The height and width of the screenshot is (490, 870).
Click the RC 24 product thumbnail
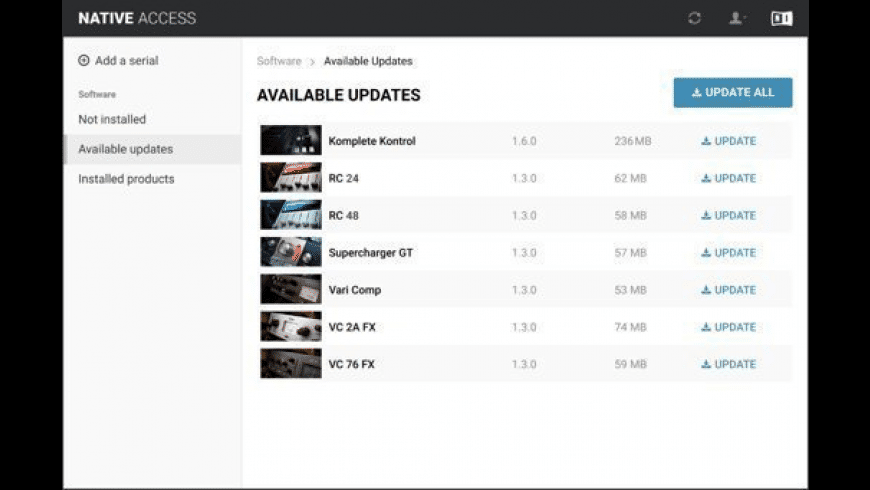pos(291,178)
